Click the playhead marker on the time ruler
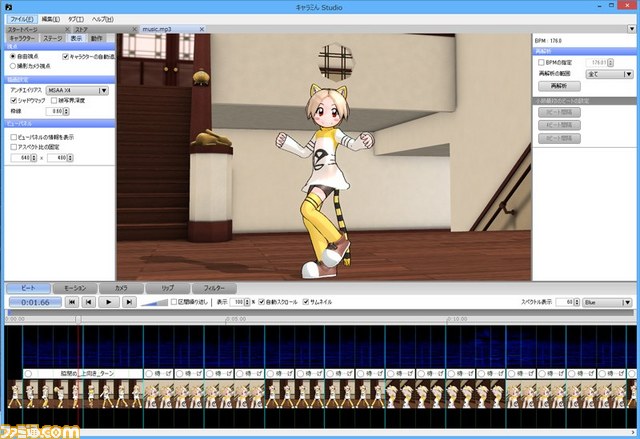 pos(78,319)
